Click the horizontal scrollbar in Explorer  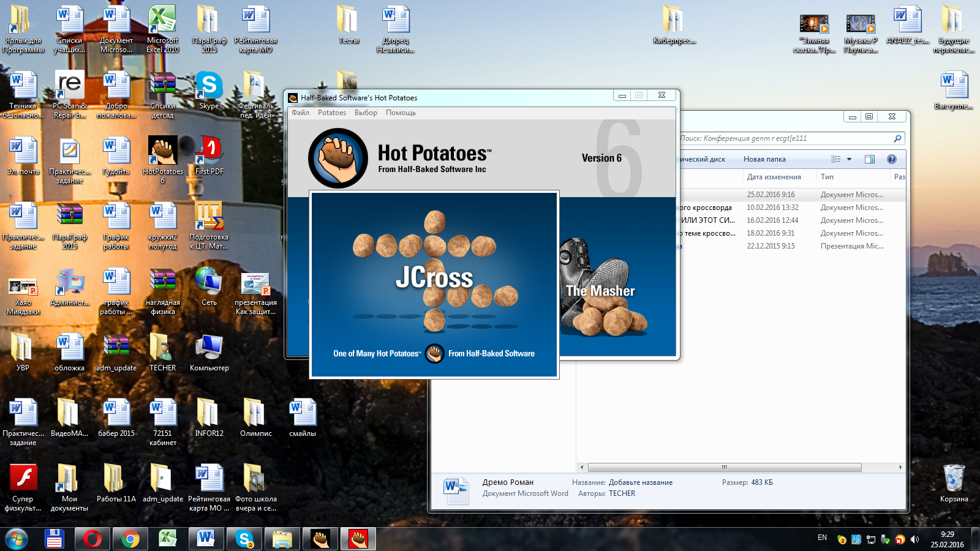[725, 467]
